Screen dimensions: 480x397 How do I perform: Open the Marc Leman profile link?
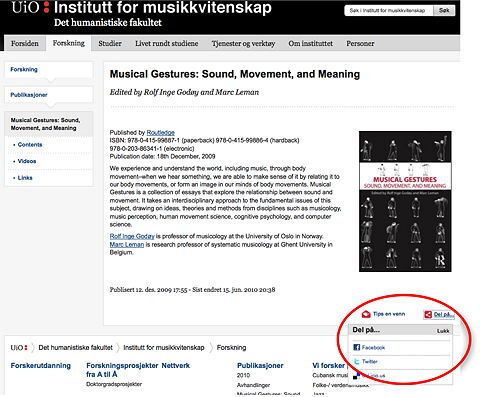127,244
